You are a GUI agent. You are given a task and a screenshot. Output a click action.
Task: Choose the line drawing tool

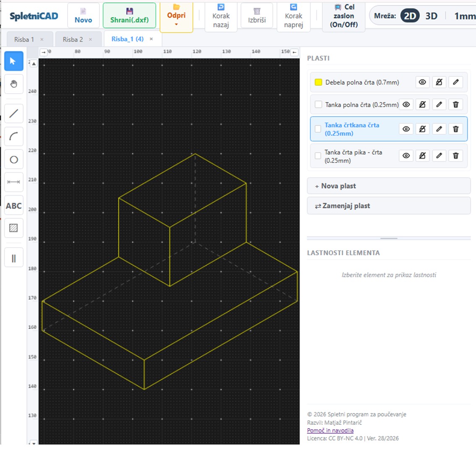pos(14,113)
